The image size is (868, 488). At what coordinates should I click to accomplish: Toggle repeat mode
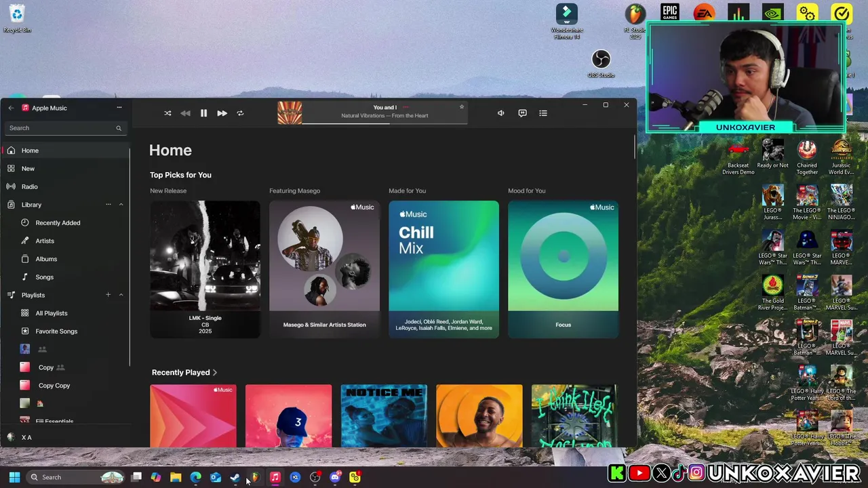coord(240,113)
